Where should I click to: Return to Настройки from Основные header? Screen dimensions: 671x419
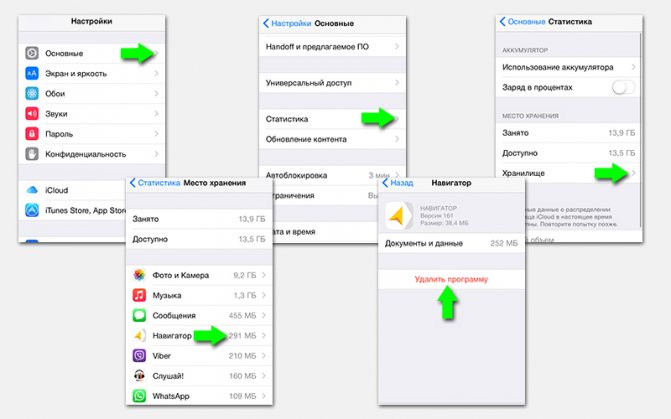pos(287,23)
